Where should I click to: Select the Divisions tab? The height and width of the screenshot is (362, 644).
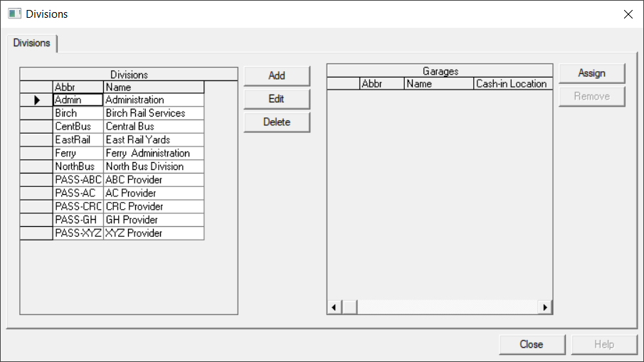point(31,43)
